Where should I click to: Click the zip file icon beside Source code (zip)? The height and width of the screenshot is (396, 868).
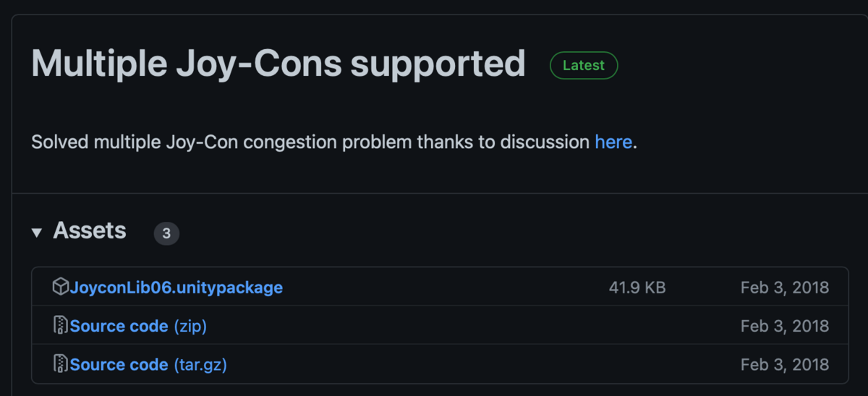tap(60, 326)
